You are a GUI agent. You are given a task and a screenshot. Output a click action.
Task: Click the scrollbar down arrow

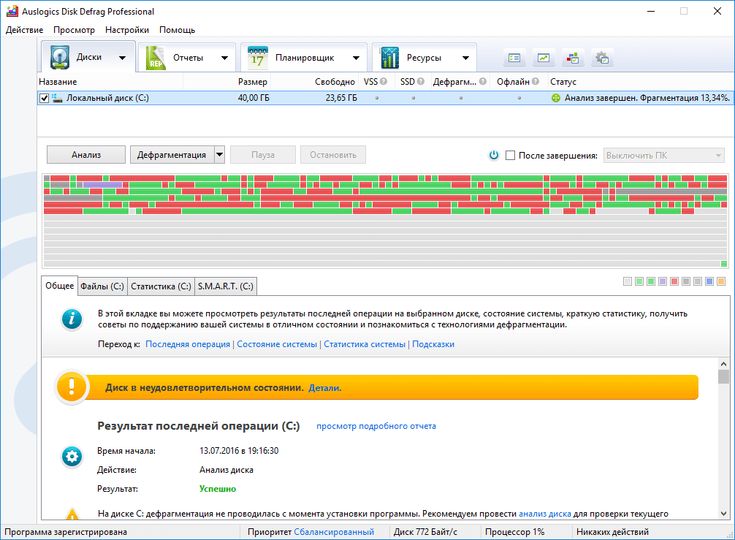(x=723, y=513)
